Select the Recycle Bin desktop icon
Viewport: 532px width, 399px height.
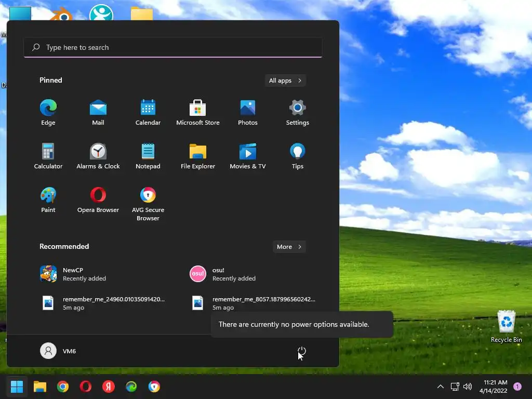[506, 326]
